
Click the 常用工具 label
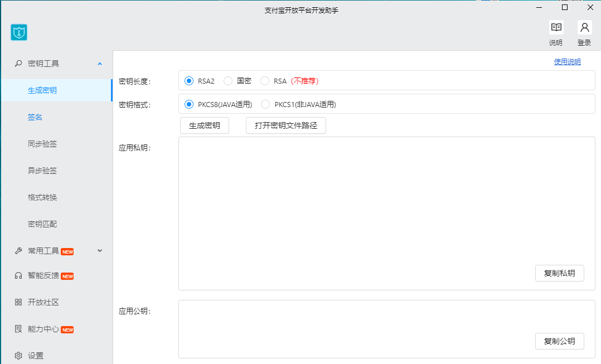(43, 251)
